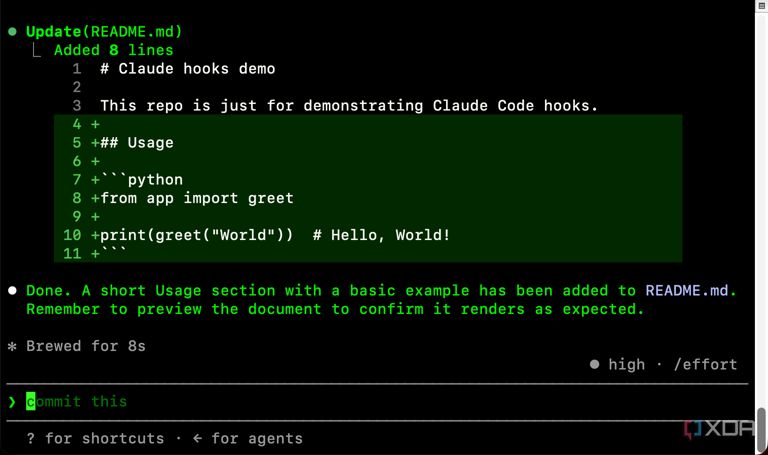Viewport: 768px width, 455px height.
Task: Click the README.md file link in Done message
Action: tap(687, 291)
